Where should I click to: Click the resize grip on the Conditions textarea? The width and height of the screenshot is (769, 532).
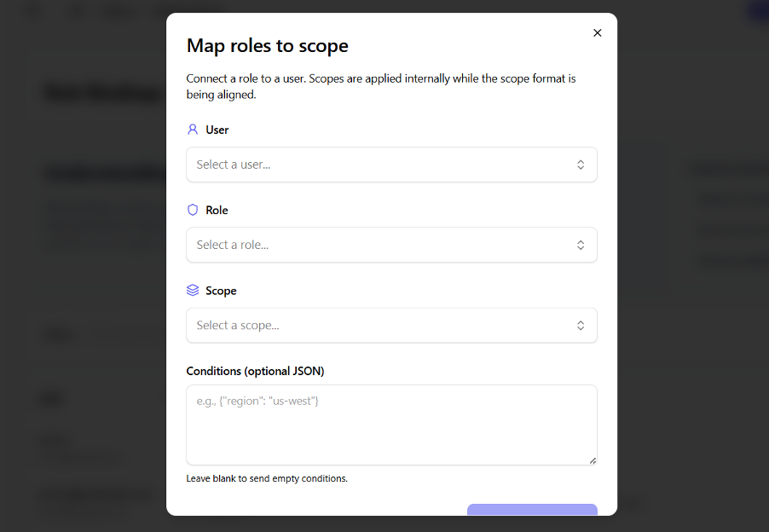[592, 460]
